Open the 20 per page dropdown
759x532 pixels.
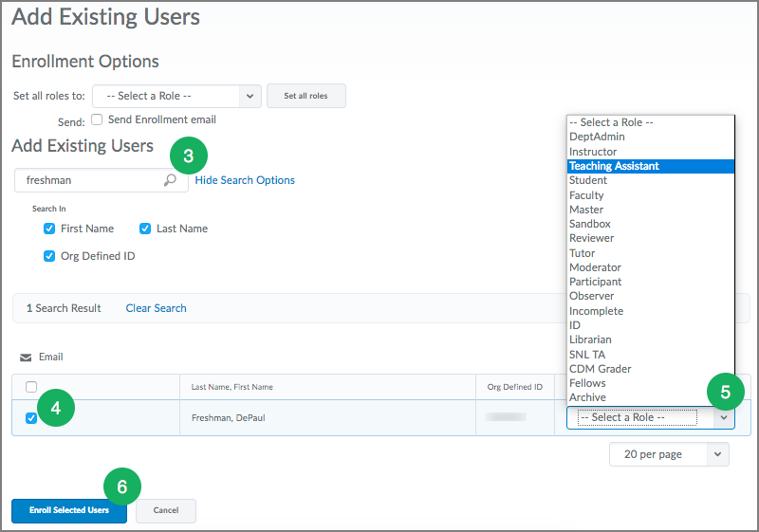pyautogui.click(x=669, y=454)
